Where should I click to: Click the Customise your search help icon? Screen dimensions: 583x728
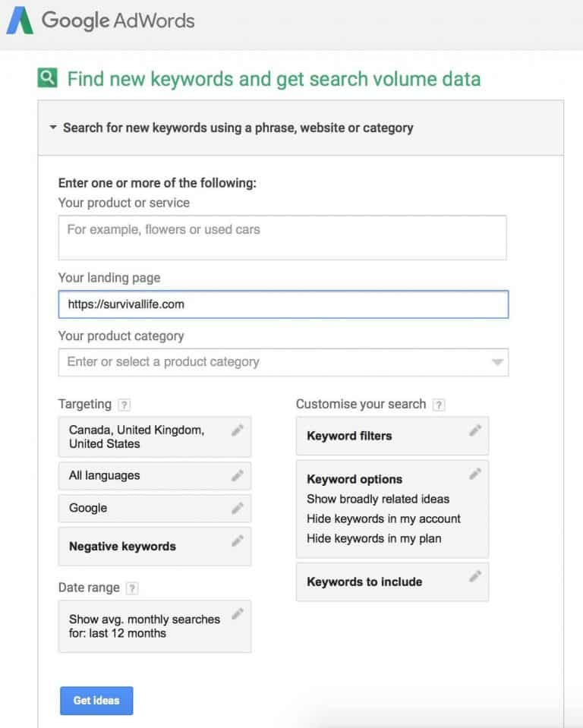click(440, 405)
